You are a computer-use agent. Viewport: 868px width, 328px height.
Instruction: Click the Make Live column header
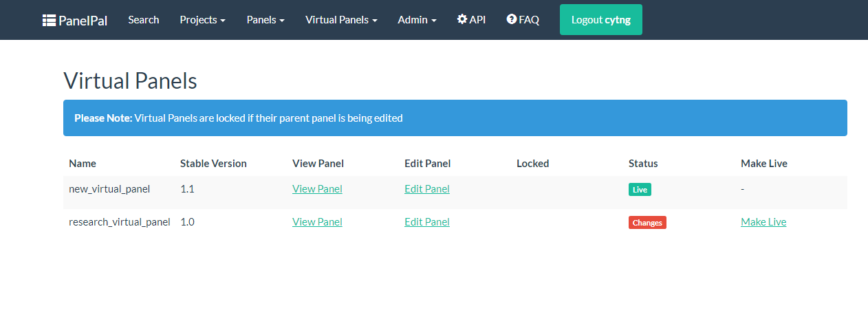pyautogui.click(x=764, y=164)
